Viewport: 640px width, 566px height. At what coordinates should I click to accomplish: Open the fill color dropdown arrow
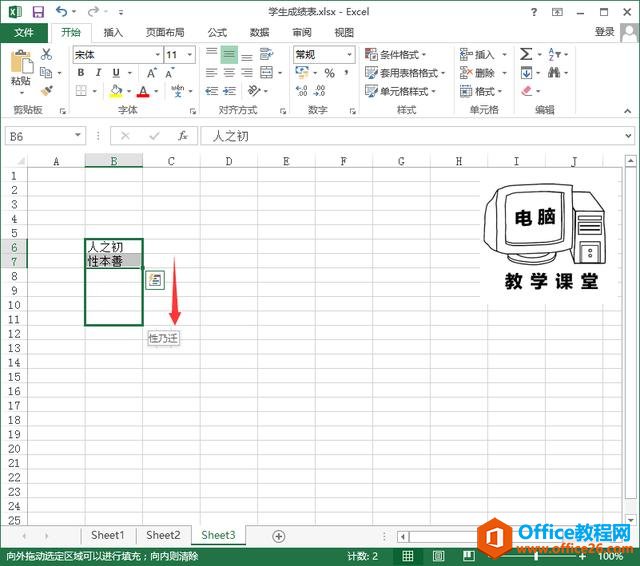129,91
